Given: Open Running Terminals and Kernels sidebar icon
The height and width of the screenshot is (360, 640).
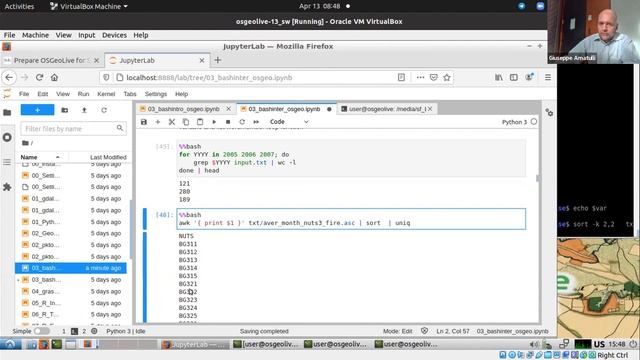Looking at the screenshot, I should [7, 137].
